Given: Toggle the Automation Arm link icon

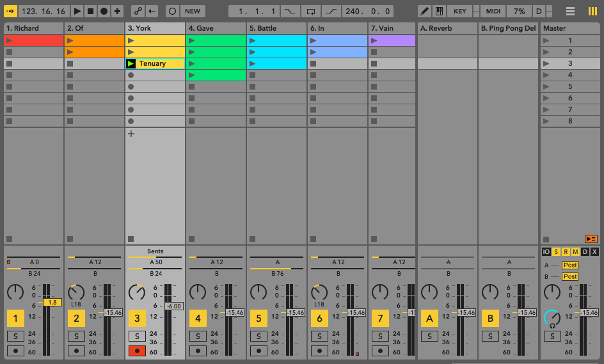Looking at the screenshot, I should pyautogui.click(x=138, y=11).
